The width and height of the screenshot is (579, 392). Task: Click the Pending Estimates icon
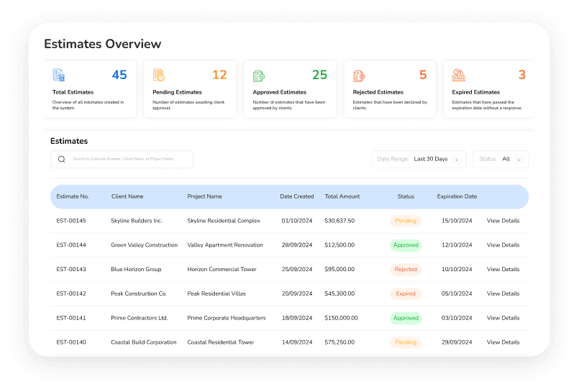pos(159,75)
